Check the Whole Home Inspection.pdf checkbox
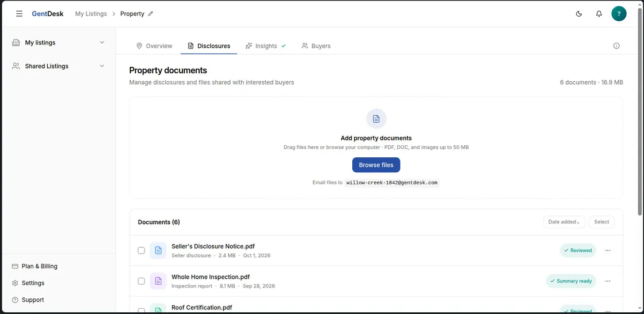644x314 pixels. [x=141, y=281]
